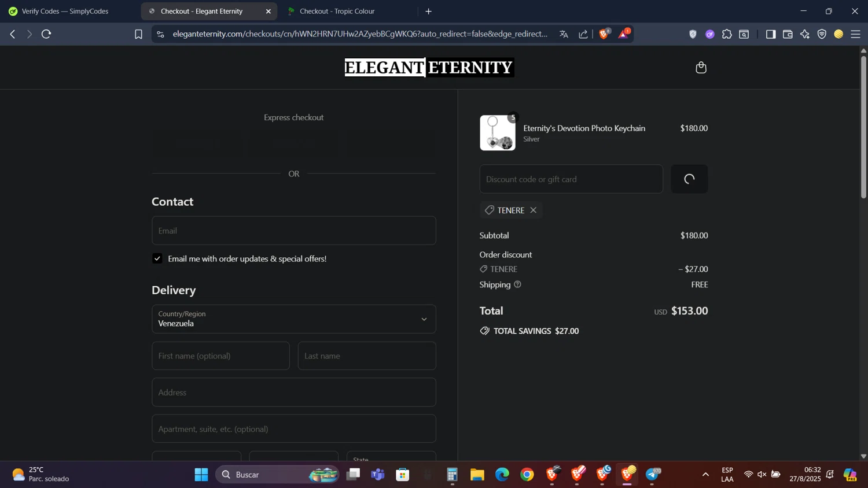The image size is (868, 488).
Task: Open the translate page icon
Action: coord(564,34)
